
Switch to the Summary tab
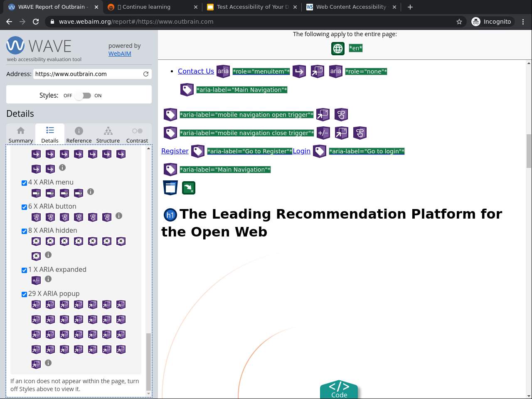[x=21, y=135]
